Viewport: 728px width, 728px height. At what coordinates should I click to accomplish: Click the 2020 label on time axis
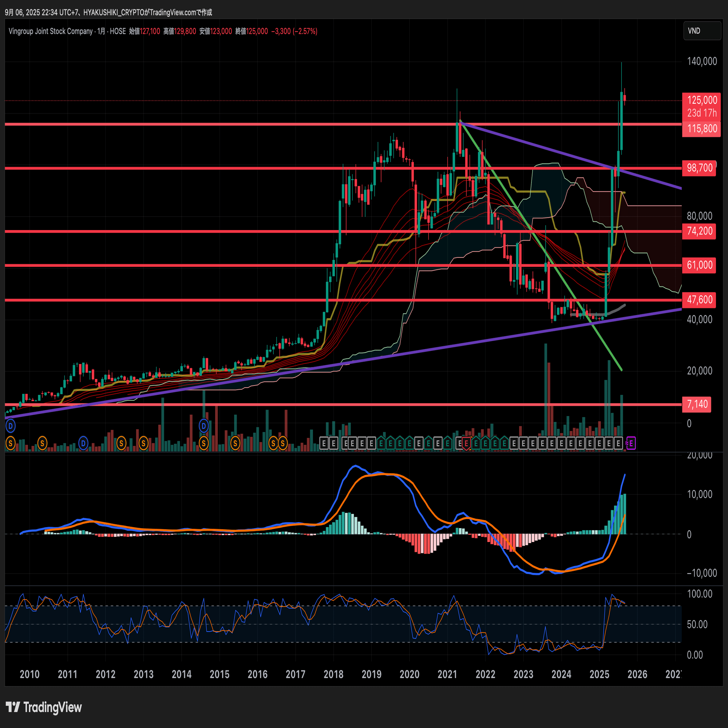coord(409,674)
